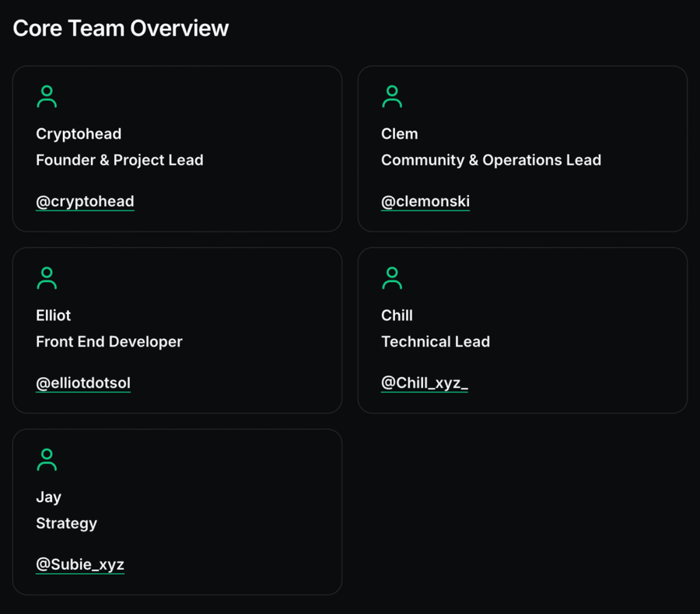This screenshot has height=614, width=700.
Task: Open the @elliotdotsol link
Action: [83, 383]
